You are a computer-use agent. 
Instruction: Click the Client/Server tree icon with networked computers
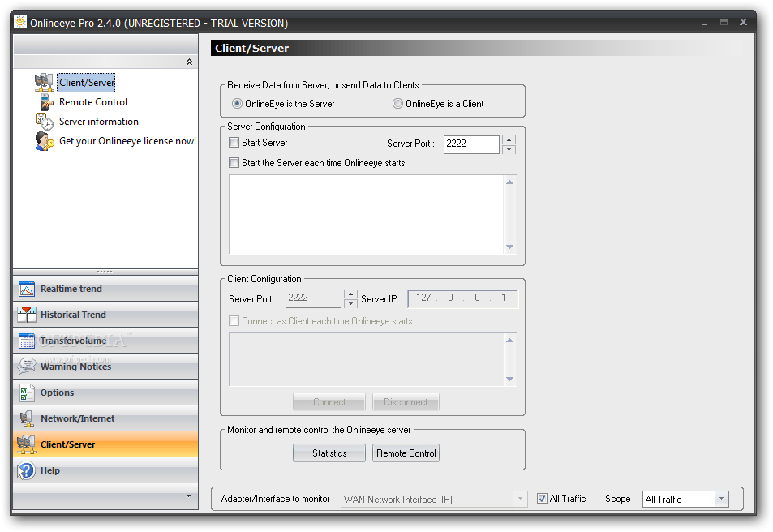[44, 83]
